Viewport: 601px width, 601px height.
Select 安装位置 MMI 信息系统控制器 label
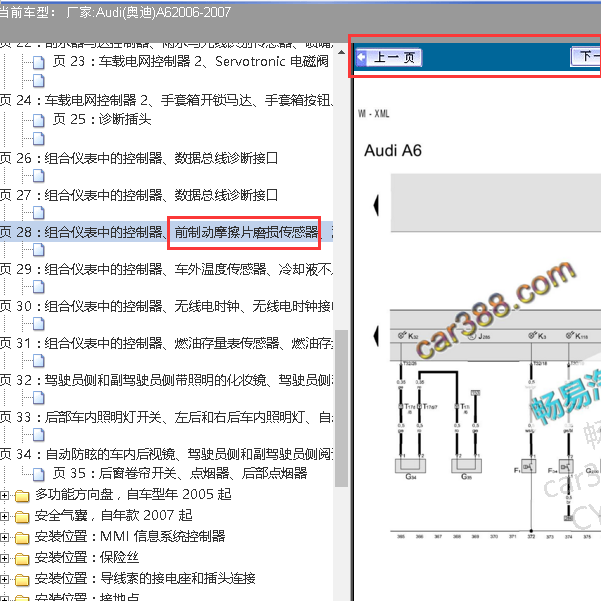pyautogui.click(x=130, y=536)
